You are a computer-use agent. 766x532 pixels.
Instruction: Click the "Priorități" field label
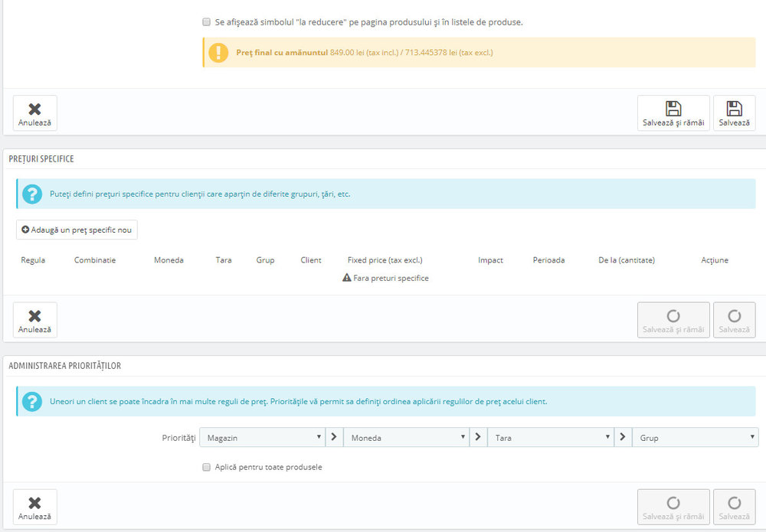pyautogui.click(x=178, y=438)
